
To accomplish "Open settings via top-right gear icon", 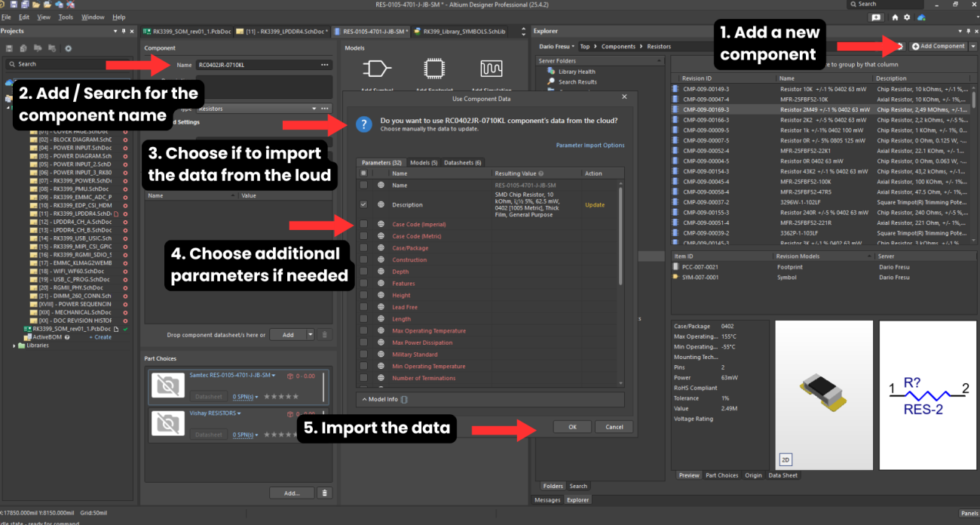I will 907,17.
